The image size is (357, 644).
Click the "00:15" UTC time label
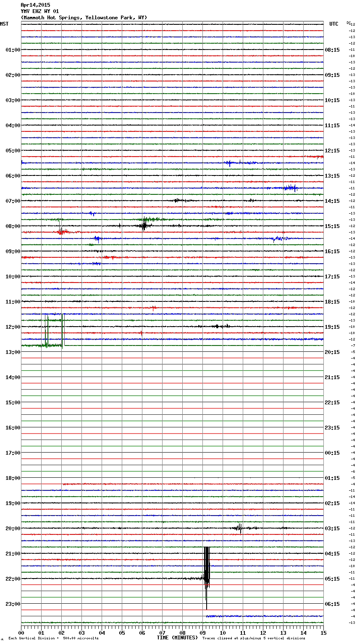332,453
